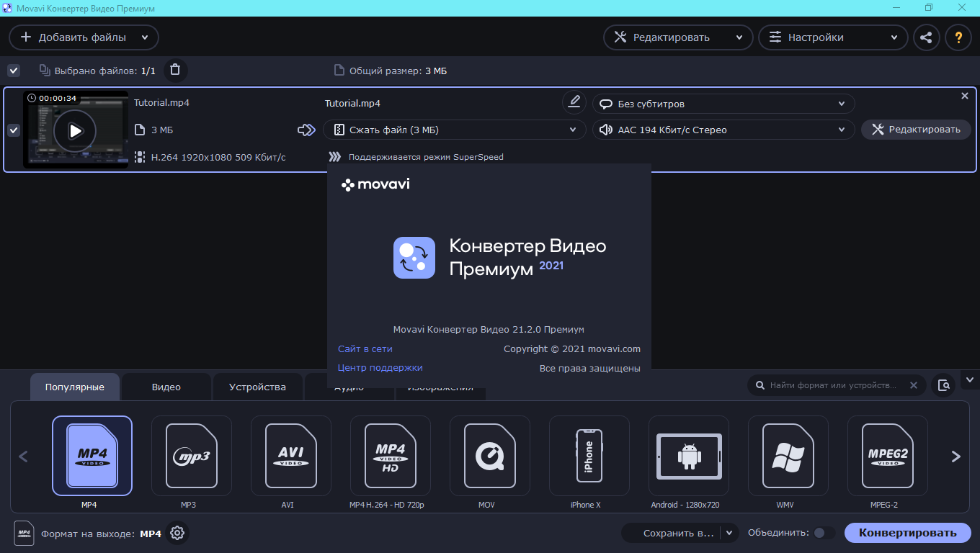This screenshot has width=980, height=553.
Task: Remove Tutorial.mp4 from the list
Action: 965,96
